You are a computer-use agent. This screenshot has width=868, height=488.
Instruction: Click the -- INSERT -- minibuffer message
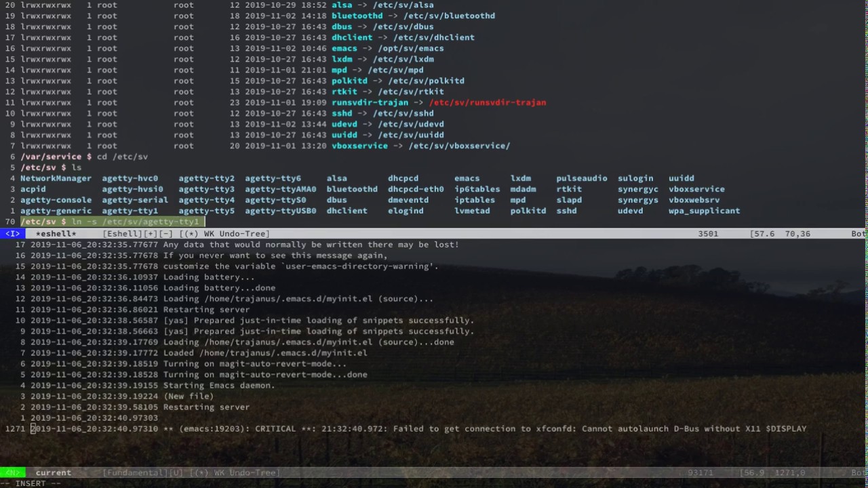[x=31, y=483]
